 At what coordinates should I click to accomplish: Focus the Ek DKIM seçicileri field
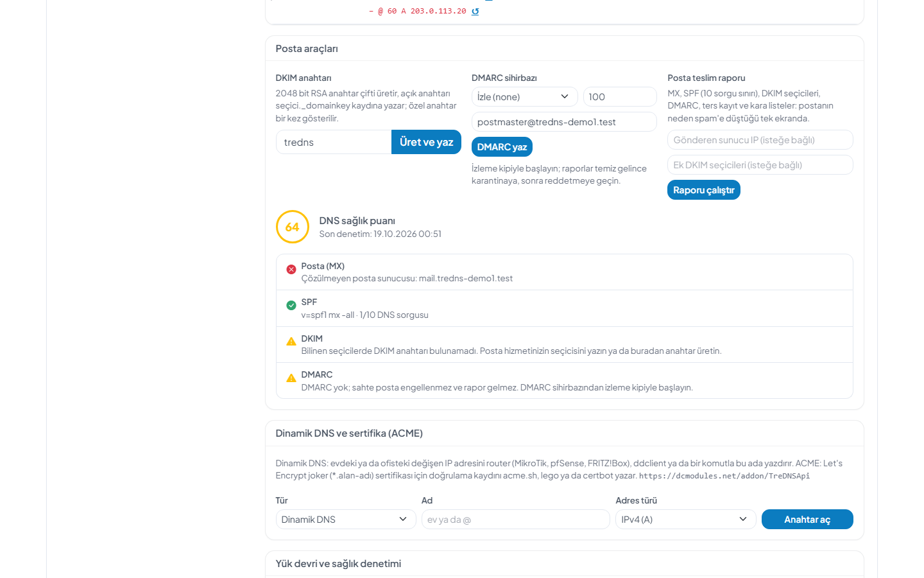point(760,165)
